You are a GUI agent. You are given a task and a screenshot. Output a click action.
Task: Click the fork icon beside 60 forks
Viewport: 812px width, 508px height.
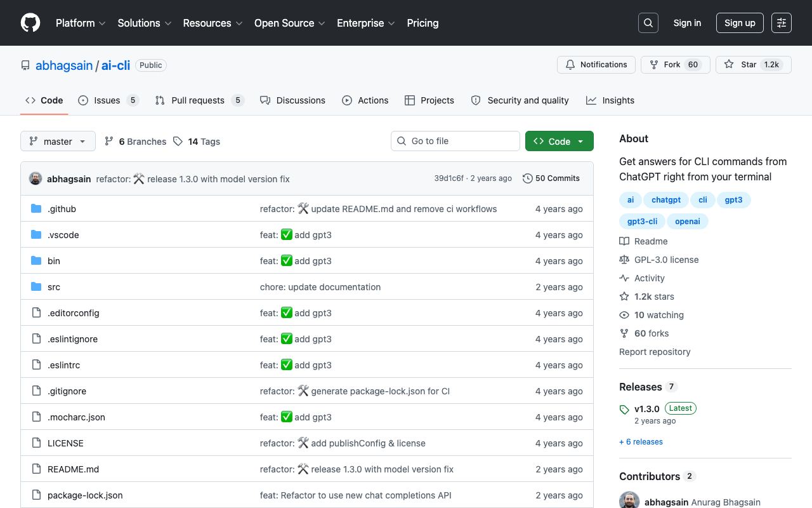point(624,333)
